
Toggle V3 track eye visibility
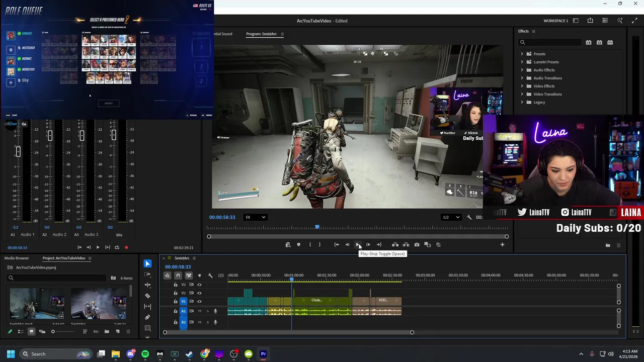coord(199,285)
